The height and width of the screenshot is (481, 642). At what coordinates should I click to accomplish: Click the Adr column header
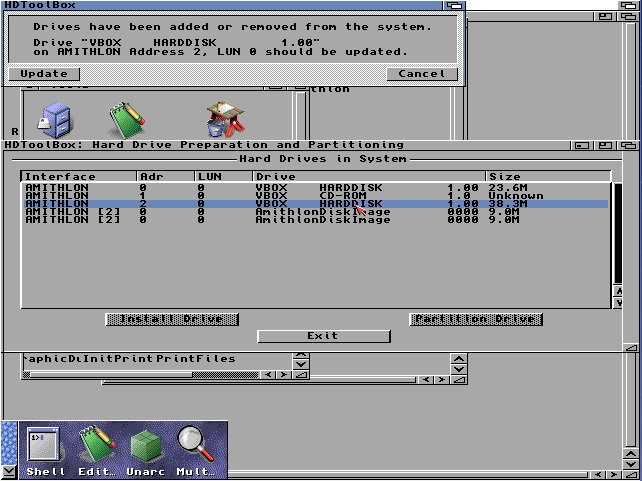click(165, 176)
